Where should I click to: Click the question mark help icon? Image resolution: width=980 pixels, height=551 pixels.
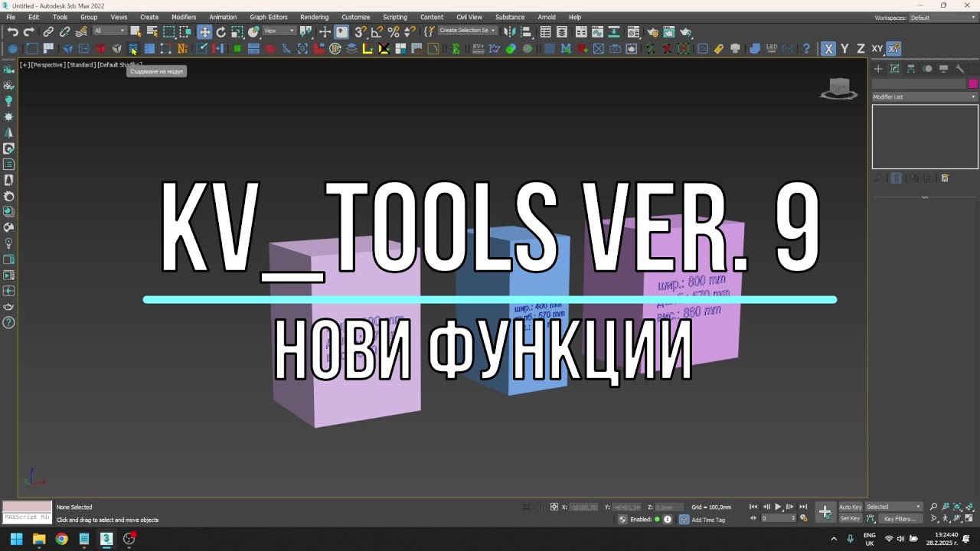pos(806,48)
